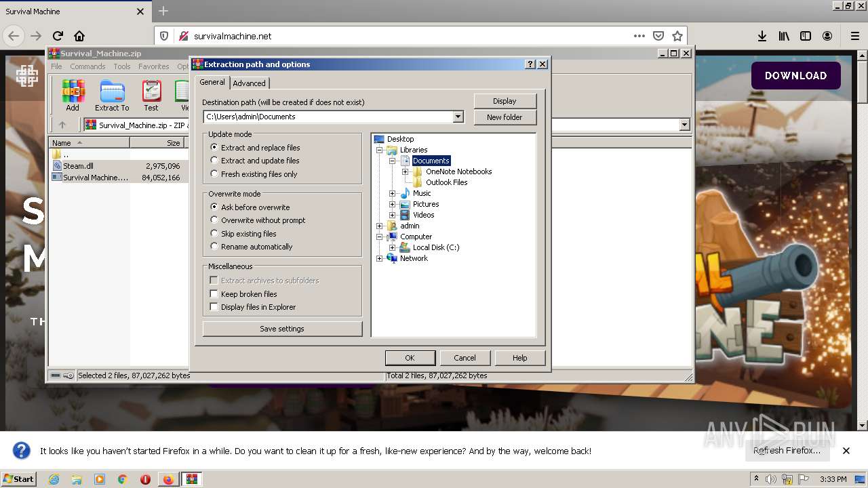Click the DOWNLOAD button on webpage
The image size is (868, 488).
pos(796,76)
